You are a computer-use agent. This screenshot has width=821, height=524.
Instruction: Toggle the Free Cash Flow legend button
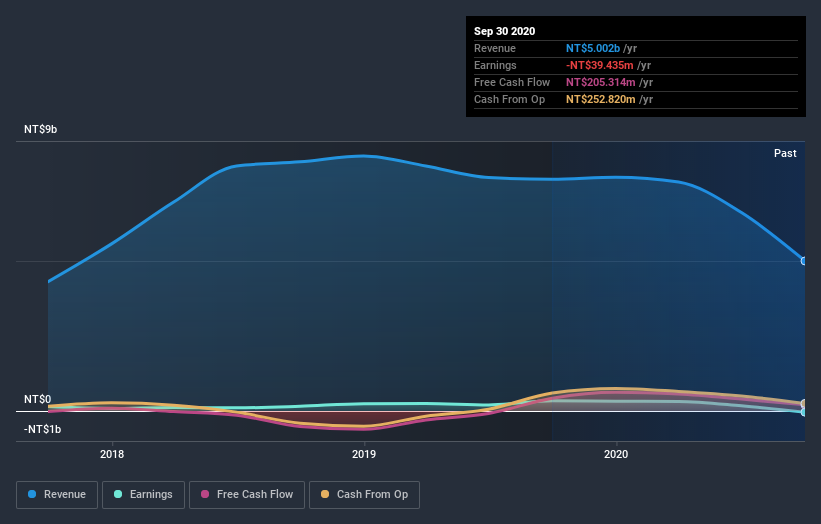pyautogui.click(x=247, y=495)
